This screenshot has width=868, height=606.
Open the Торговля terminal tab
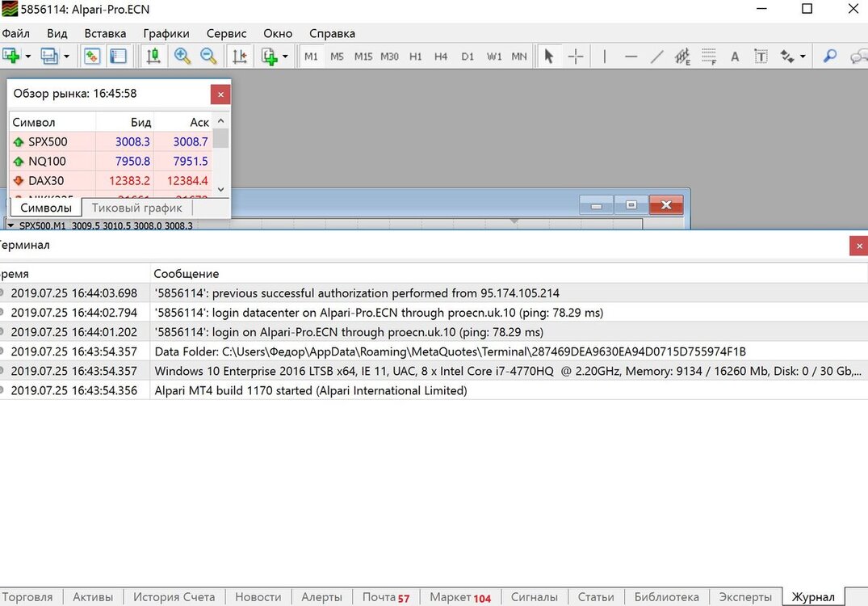coord(27,597)
